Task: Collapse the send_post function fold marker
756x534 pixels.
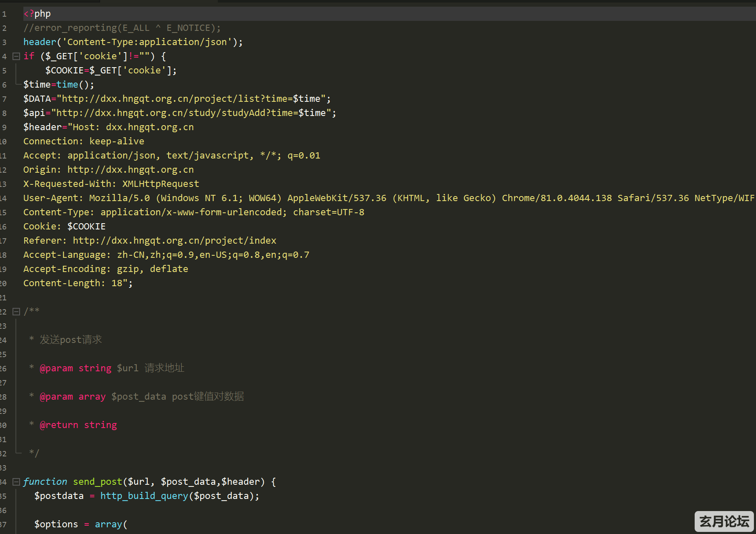Action: tap(16, 481)
